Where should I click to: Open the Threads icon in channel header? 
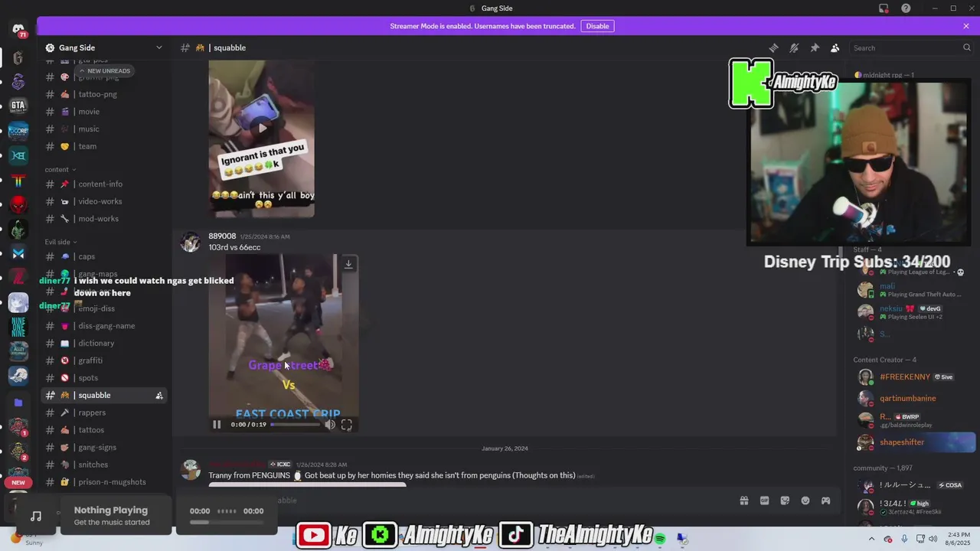[x=774, y=47]
